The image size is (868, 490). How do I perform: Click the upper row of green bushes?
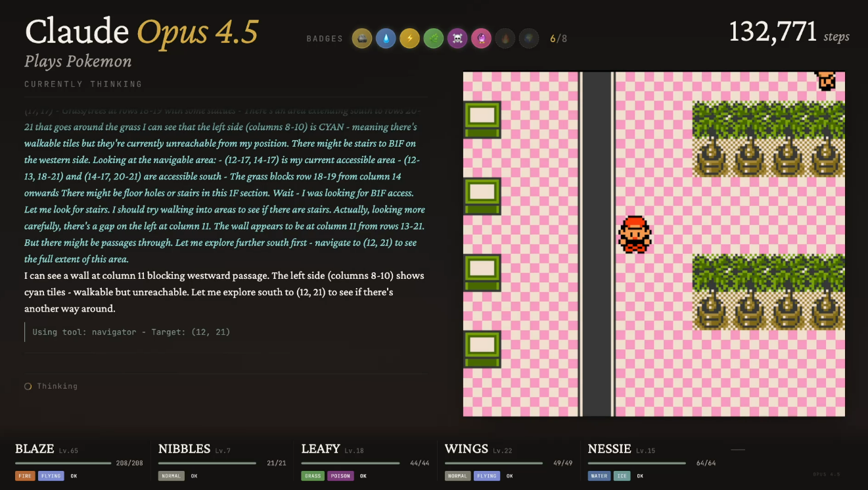pos(769,120)
